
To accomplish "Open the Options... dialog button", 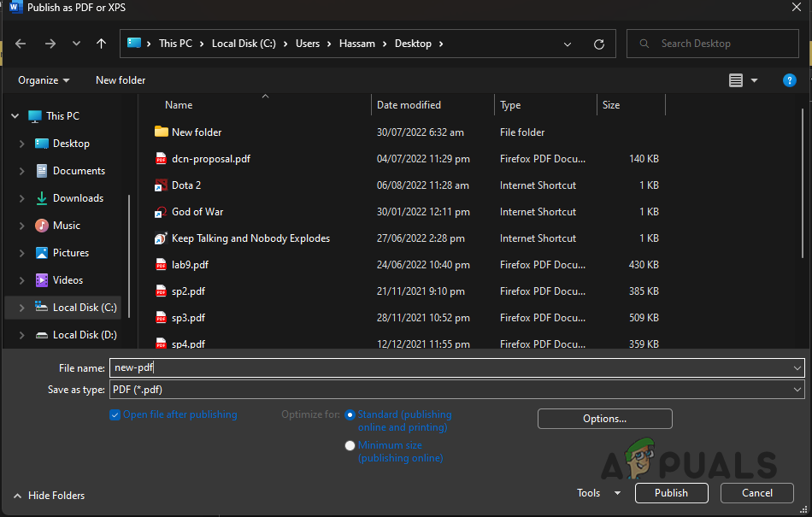I will pos(604,419).
